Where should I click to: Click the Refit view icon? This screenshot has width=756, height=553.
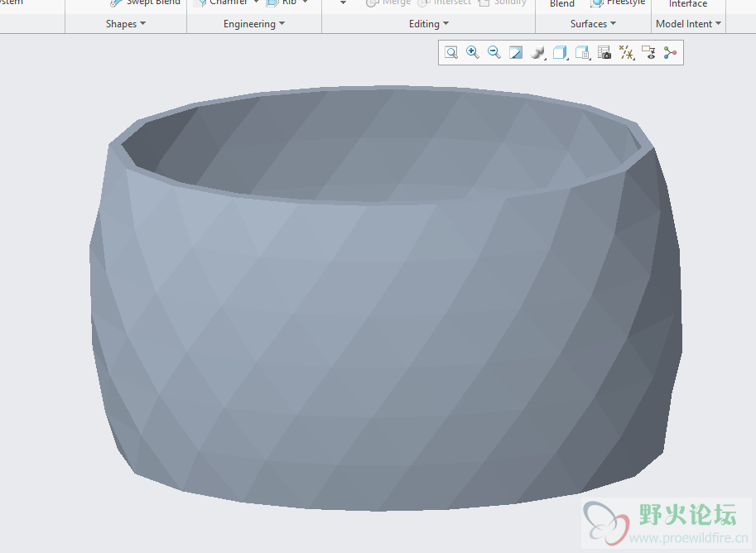click(451, 53)
